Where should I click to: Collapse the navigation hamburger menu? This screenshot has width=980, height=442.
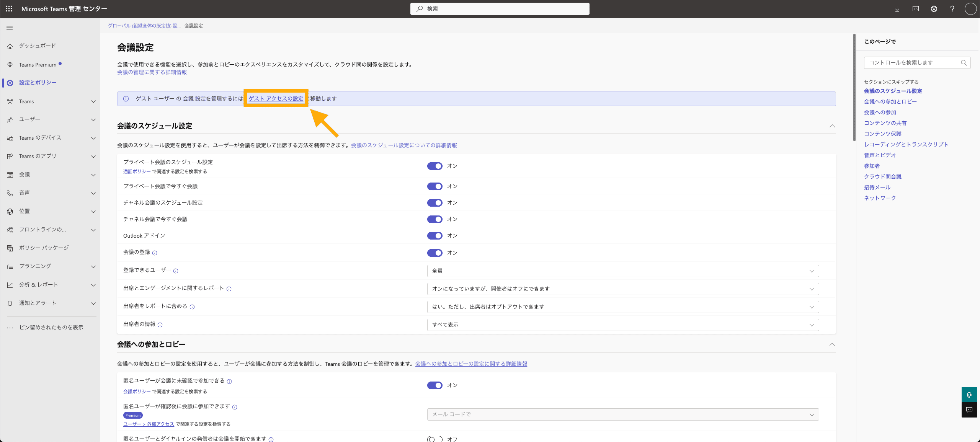click(x=10, y=28)
